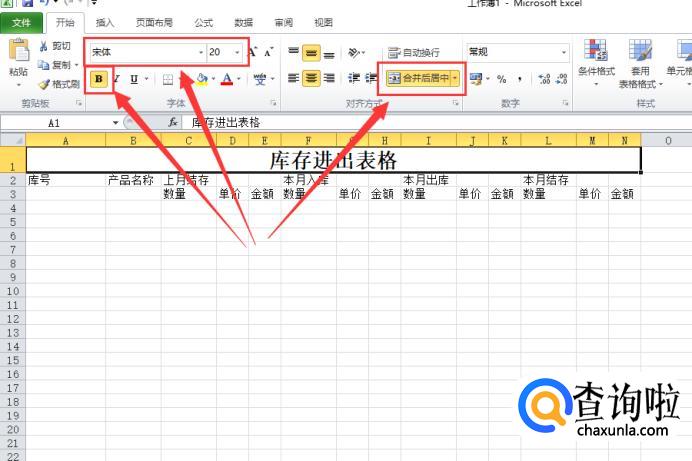This screenshot has height=461, width=692.
Task: Open Format as Table (套用表格格式)
Action: tap(640, 63)
